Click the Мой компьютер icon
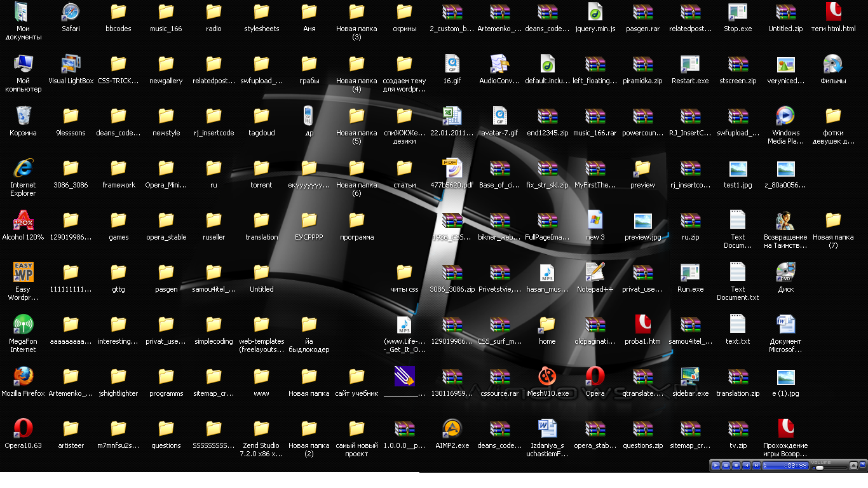This screenshot has height=488, width=868. pyautogui.click(x=23, y=64)
